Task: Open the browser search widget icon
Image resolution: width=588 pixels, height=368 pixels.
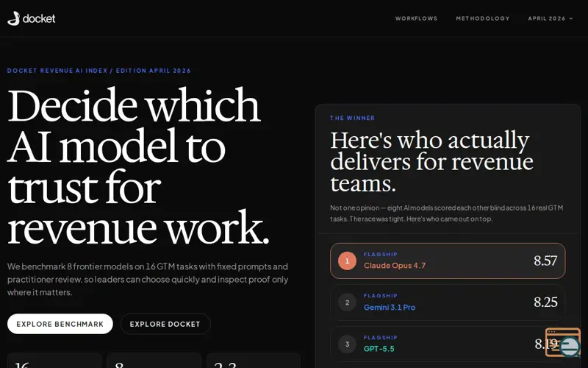Action: pos(563,342)
